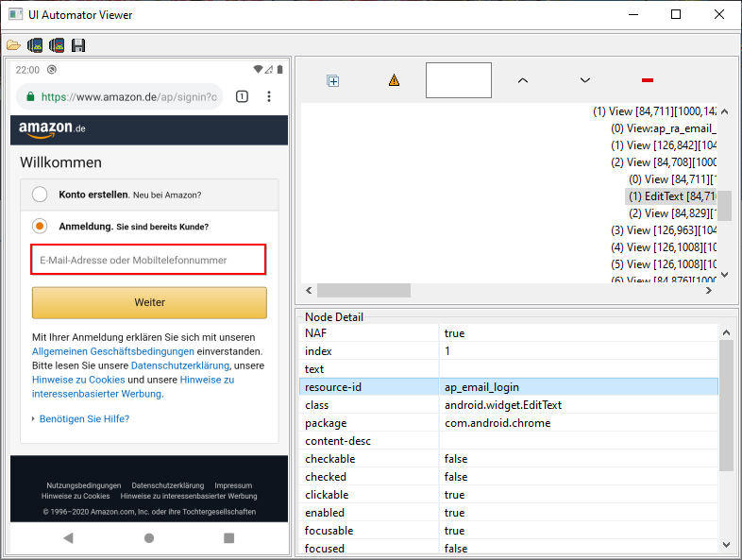742x560 pixels.
Task: Tap the Android home circle button
Action: click(149, 537)
